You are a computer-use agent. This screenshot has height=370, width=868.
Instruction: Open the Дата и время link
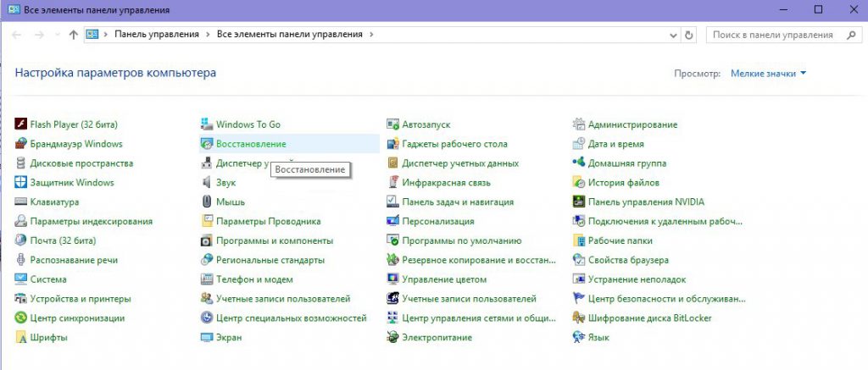615,144
